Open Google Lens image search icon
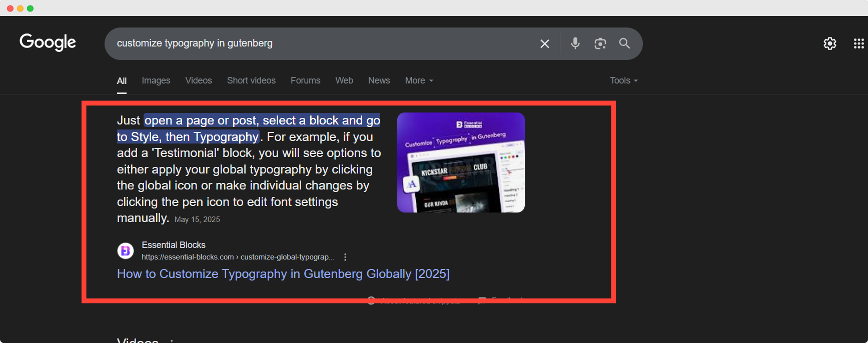The image size is (868, 343). [600, 43]
